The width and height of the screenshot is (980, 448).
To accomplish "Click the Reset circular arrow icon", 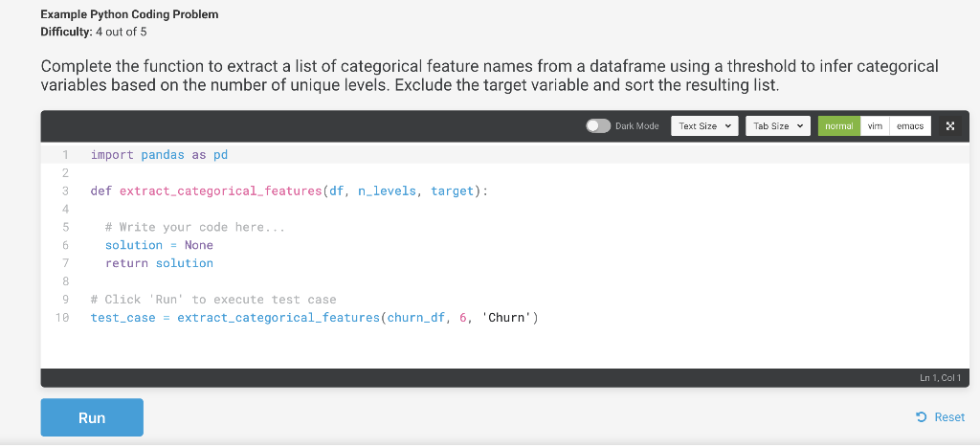I will click(921, 416).
